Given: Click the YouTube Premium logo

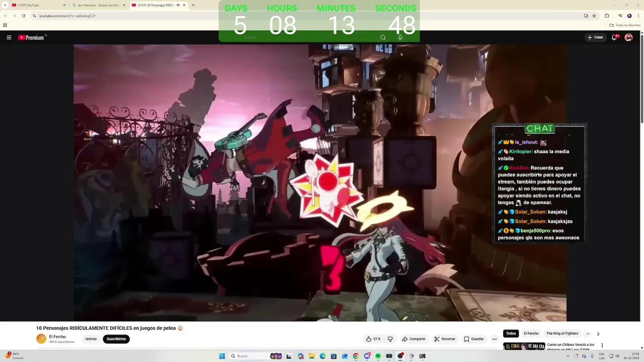Looking at the screenshot, I should tap(31, 37).
